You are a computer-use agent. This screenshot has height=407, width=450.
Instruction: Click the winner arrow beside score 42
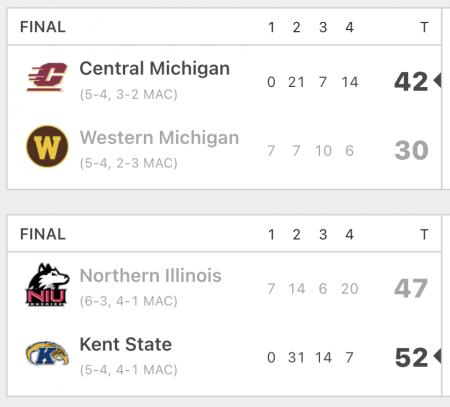pos(437,80)
